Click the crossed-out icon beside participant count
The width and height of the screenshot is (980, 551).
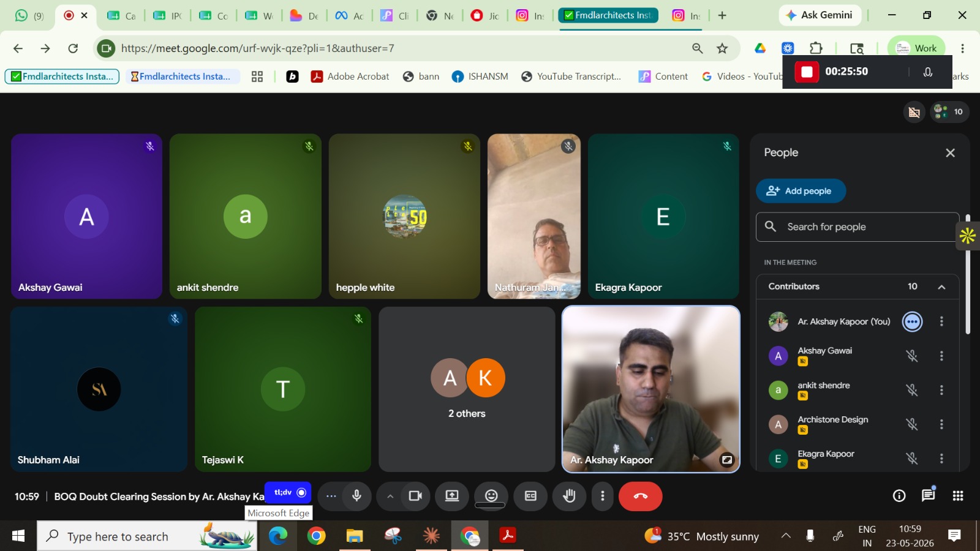914,112
